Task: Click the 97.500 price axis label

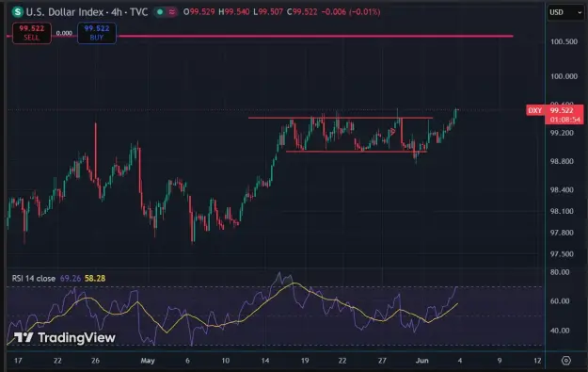Action: 562,254
